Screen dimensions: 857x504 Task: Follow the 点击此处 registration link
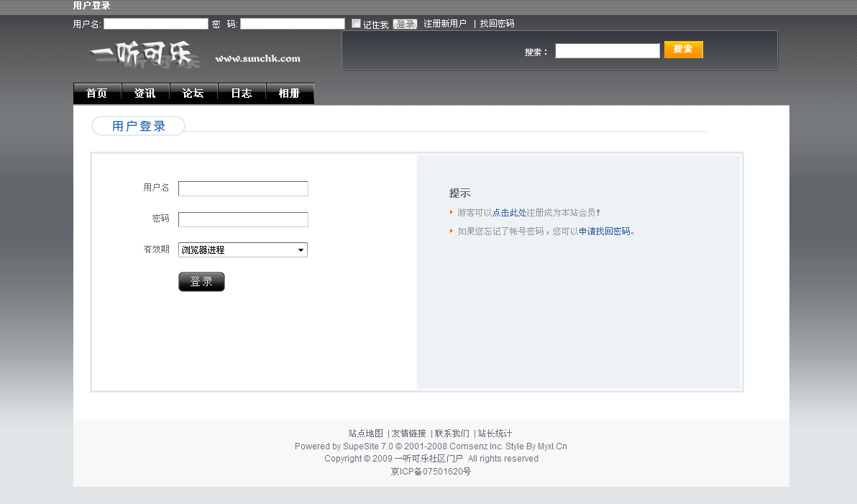(x=510, y=213)
